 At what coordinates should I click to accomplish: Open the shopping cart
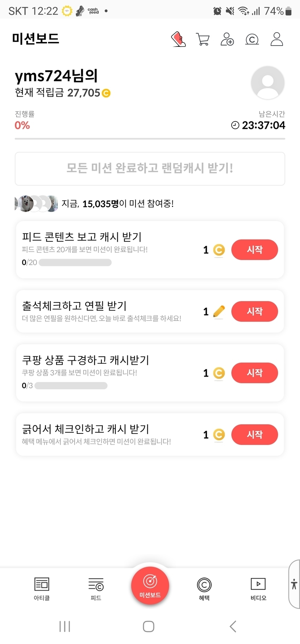click(x=202, y=39)
